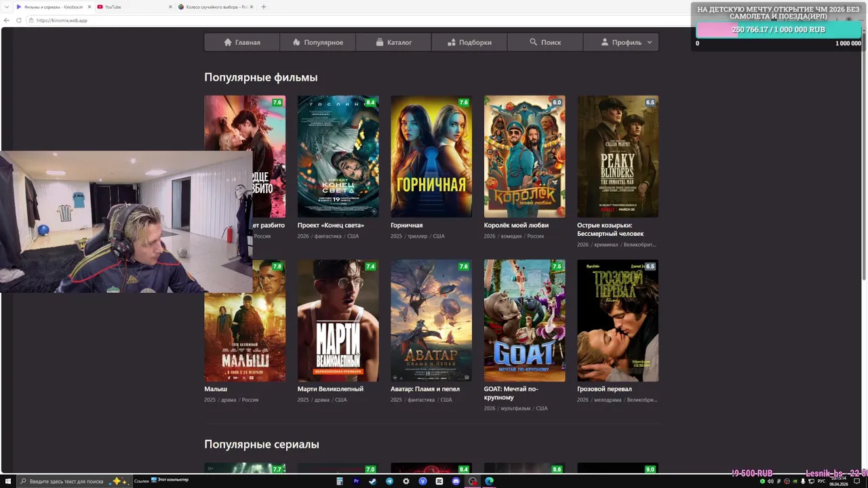Close the YouTube tab
This screenshot has height=488, width=868.
(170, 7)
